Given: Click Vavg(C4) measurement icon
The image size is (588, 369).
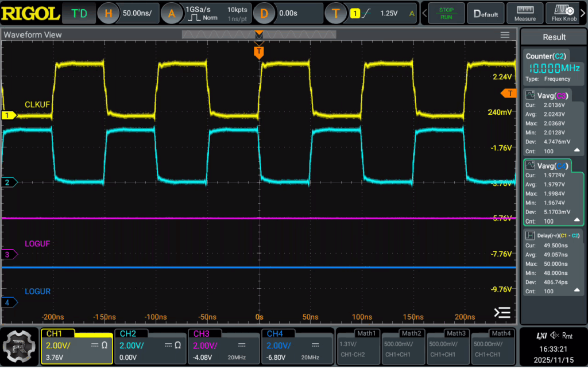Looking at the screenshot, I should click(x=530, y=165).
